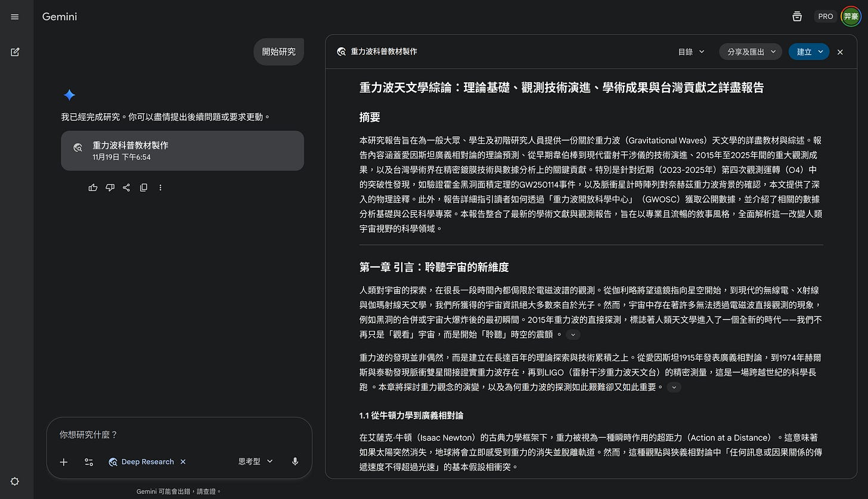Click the 開始研究 message bubble
The width and height of the screenshot is (868, 499).
279,52
